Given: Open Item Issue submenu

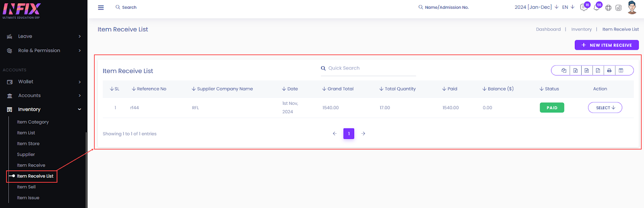Looking at the screenshot, I should [28, 198].
